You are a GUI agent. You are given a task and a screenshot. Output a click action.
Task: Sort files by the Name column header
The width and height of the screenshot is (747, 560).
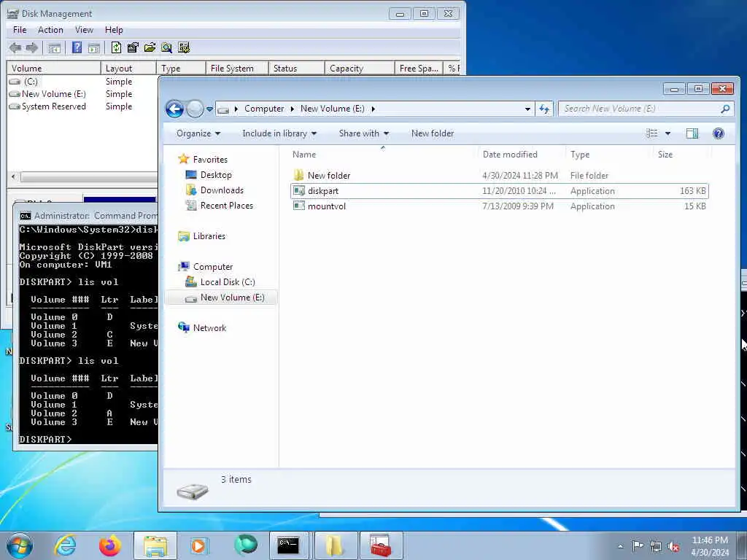click(x=382, y=155)
